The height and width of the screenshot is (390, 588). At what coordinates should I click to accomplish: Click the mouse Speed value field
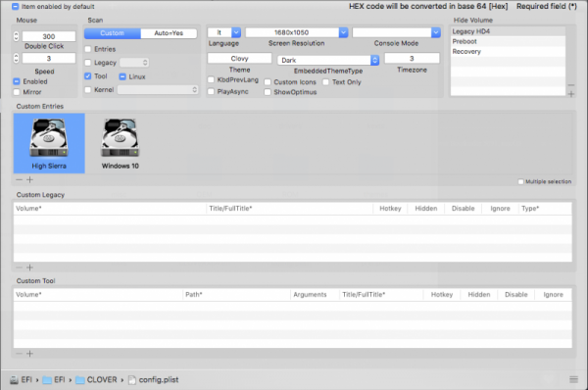[x=49, y=58]
